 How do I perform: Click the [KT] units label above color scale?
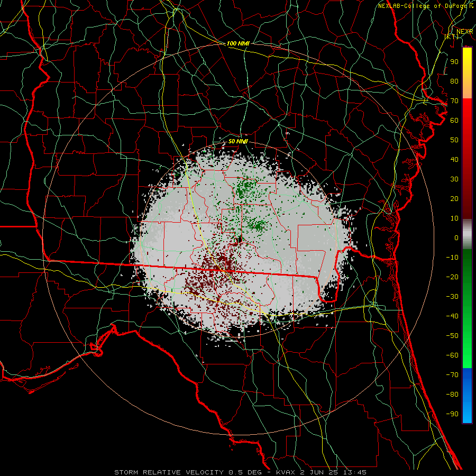tap(452, 36)
